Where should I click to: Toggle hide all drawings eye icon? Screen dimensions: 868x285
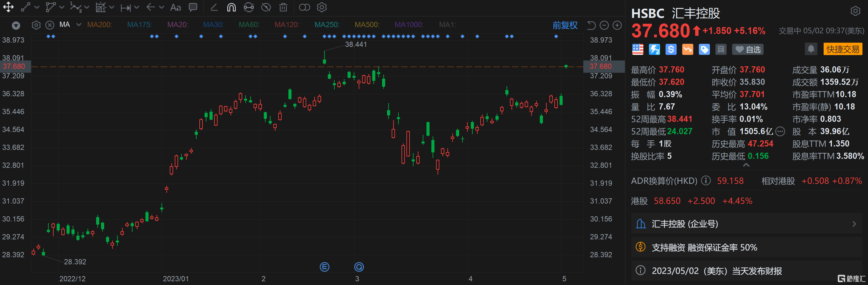266,7
